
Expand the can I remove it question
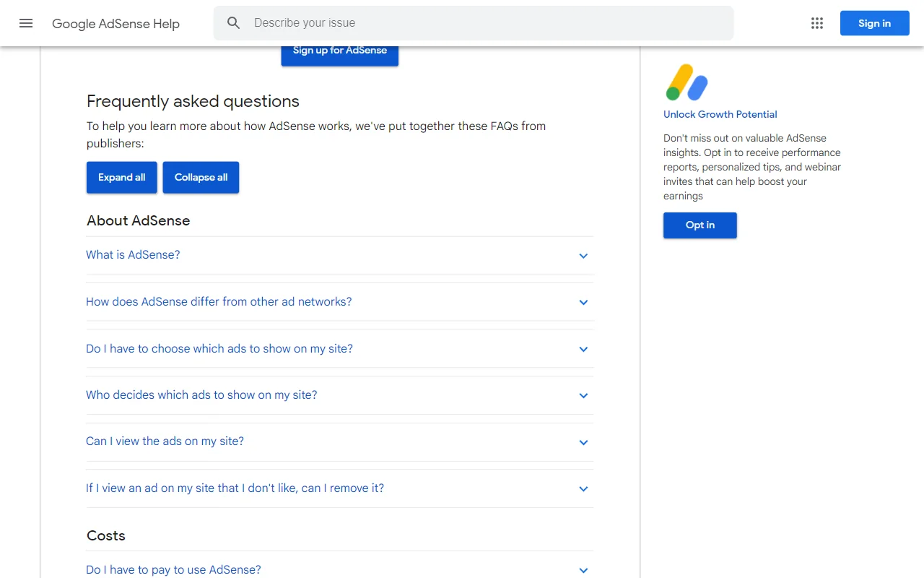339,488
